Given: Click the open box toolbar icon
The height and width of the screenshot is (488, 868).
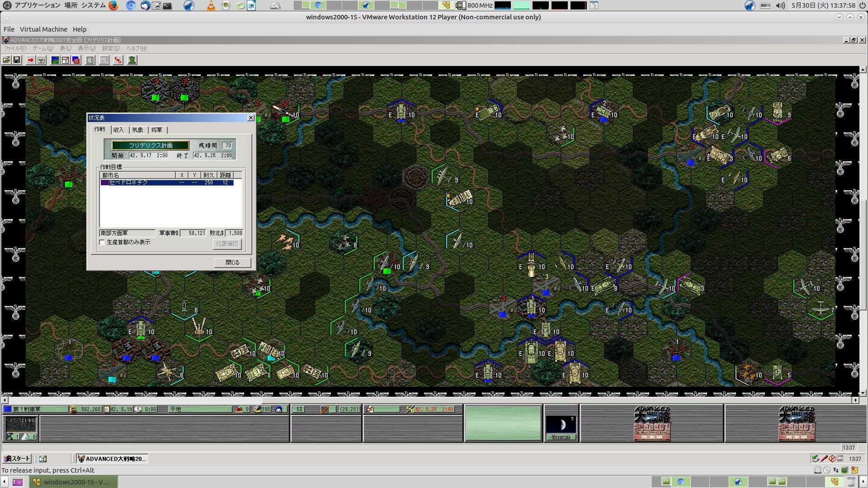Looking at the screenshot, I should pos(41,60).
